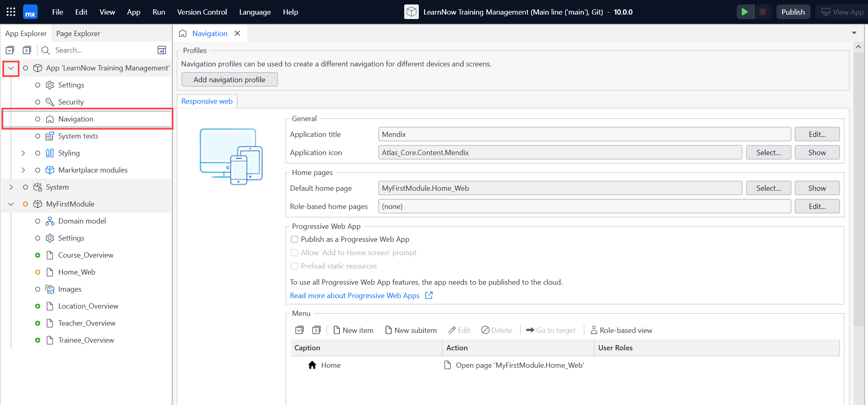Close the Navigation document tab
This screenshot has height=405, width=868.
coord(237,33)
